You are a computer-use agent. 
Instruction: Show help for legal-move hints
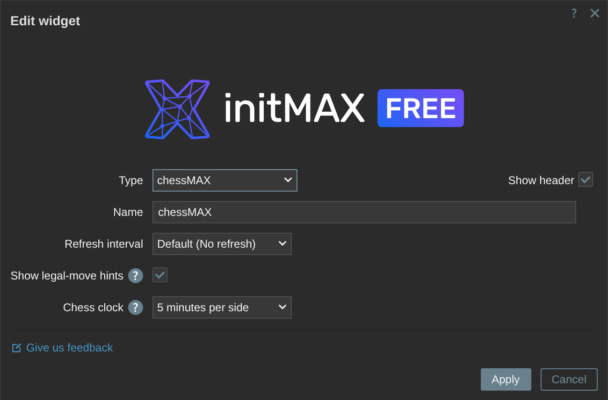pyautogui.click(x=135, y=276)
